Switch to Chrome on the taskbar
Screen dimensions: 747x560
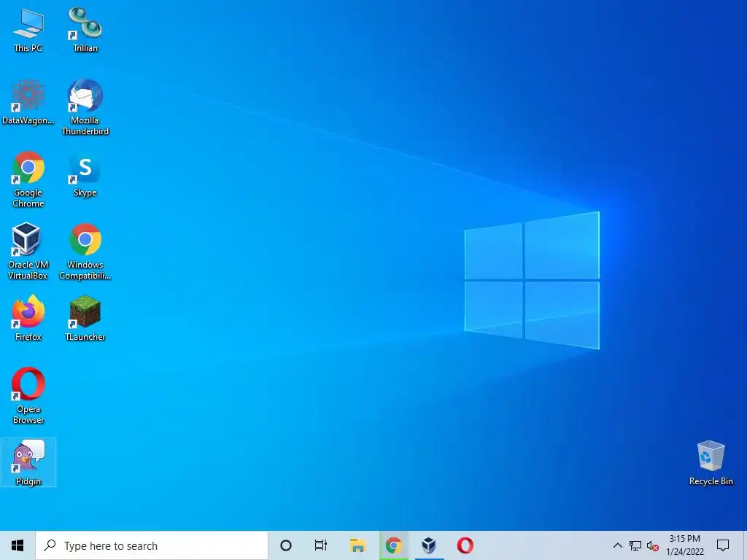(x=393, y=545)
